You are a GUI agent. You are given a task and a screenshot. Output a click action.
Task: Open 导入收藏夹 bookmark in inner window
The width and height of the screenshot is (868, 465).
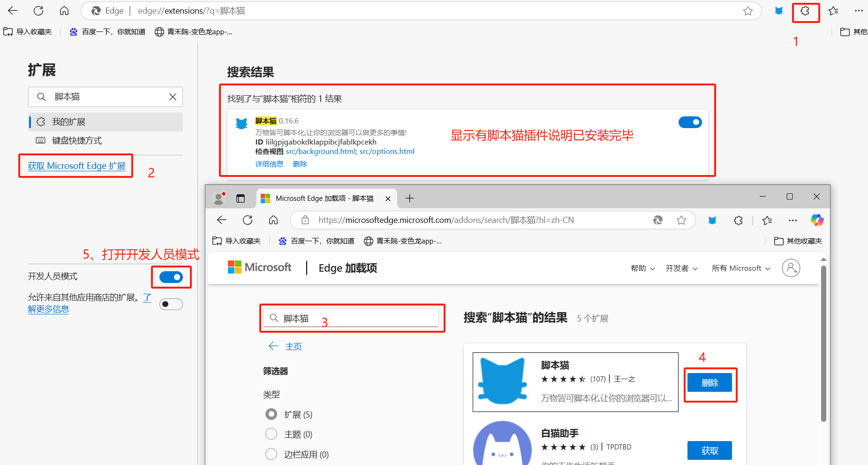pyautogui.click(x=237, y=241)
